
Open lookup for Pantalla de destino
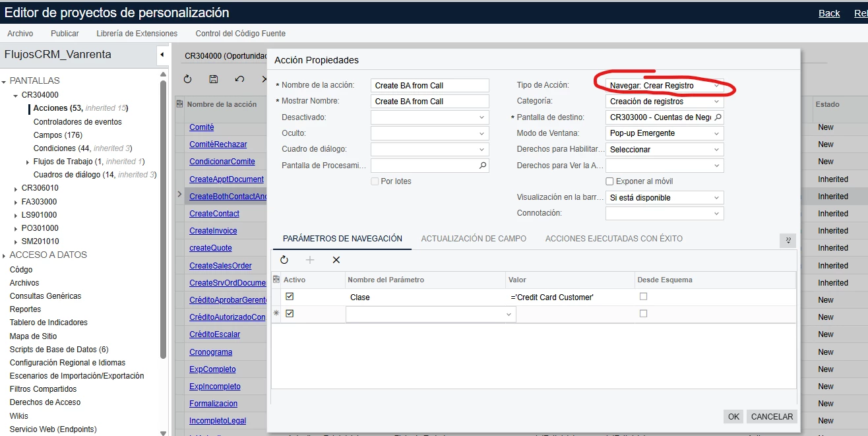click(718, 117)
